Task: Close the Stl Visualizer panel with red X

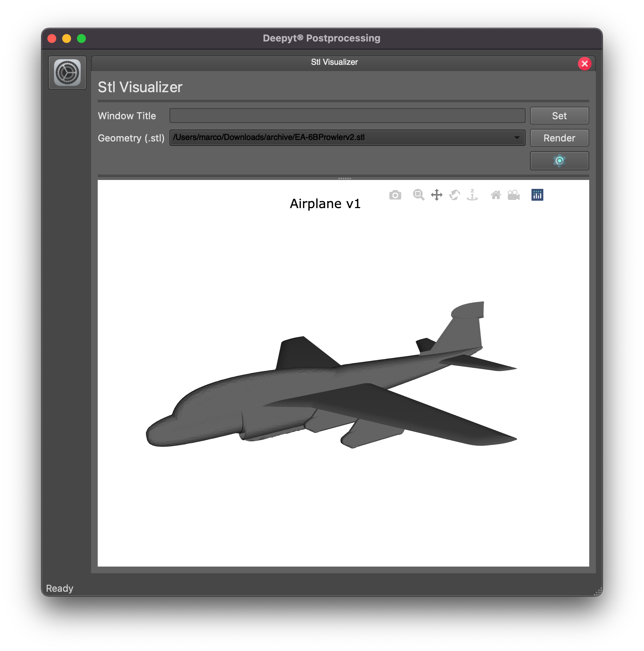Action: click(585, 64)
